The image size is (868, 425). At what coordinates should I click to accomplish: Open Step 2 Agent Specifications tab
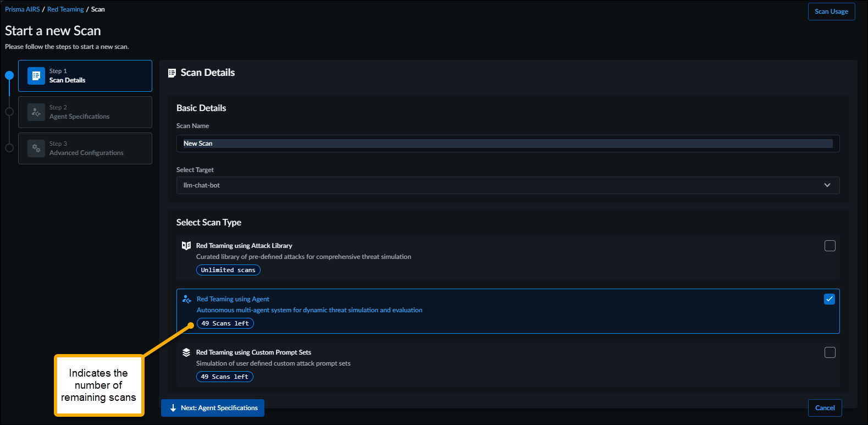(x=85, y=112)
